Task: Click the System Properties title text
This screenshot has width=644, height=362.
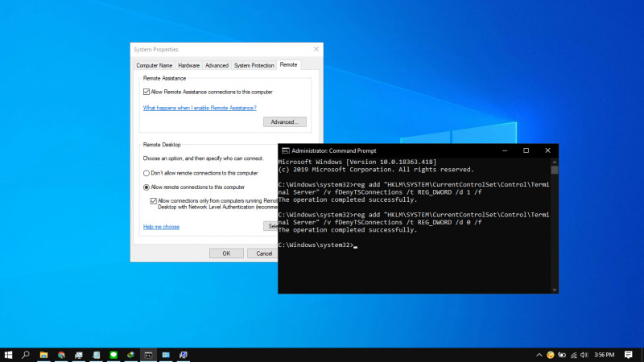Action: (x=156, y=49)
